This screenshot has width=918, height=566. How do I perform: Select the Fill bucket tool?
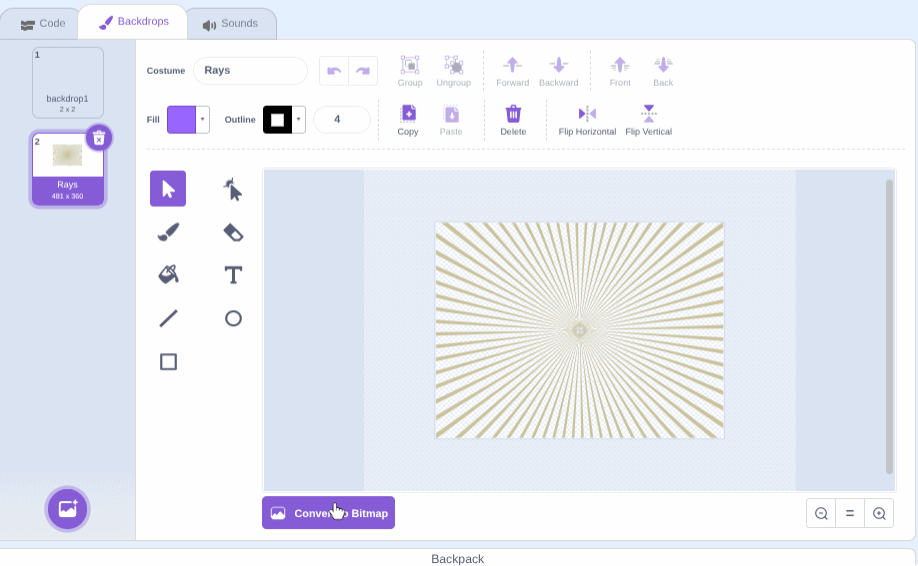tap(168, 275)
